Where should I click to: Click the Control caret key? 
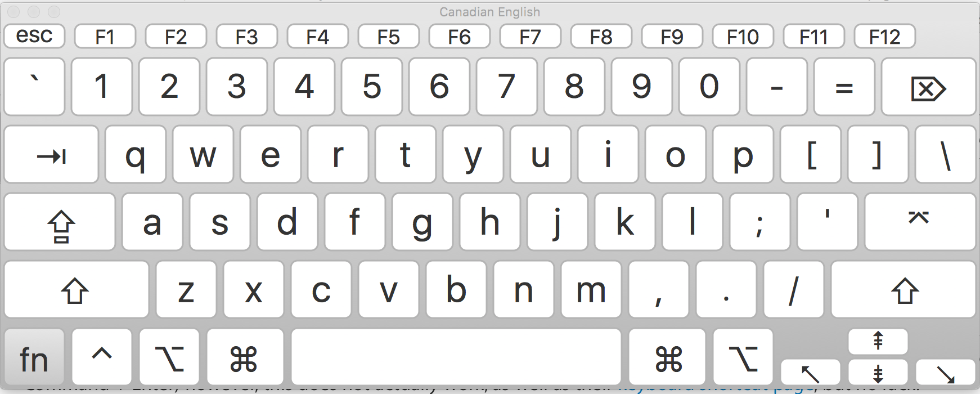[102, 357]
